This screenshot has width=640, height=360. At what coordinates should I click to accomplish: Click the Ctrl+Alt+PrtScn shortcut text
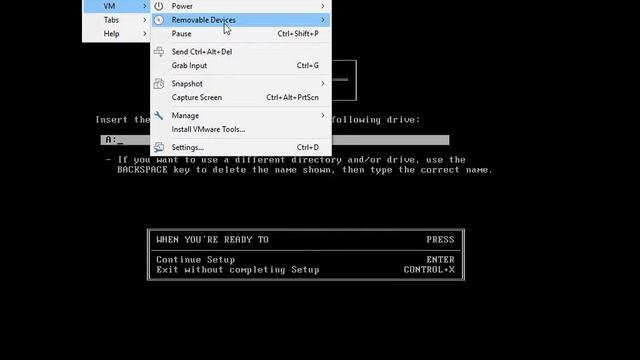(x=292, y=98)
